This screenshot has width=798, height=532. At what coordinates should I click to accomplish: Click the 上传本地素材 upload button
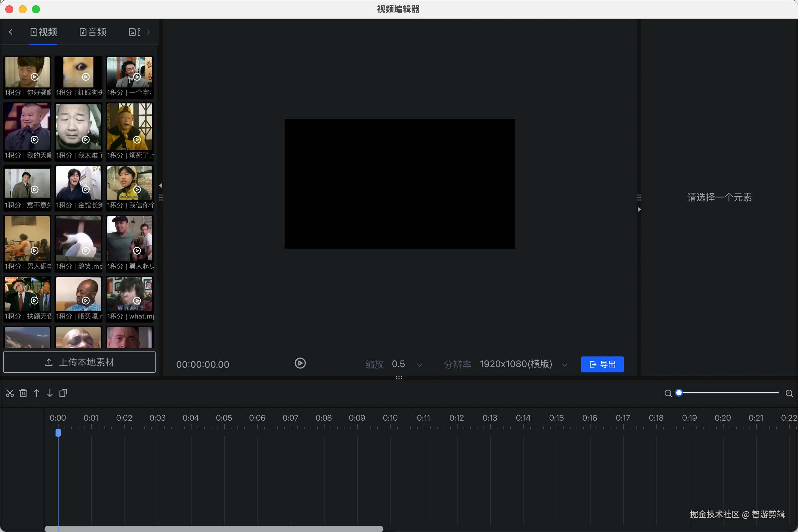(x=79, y=362)
